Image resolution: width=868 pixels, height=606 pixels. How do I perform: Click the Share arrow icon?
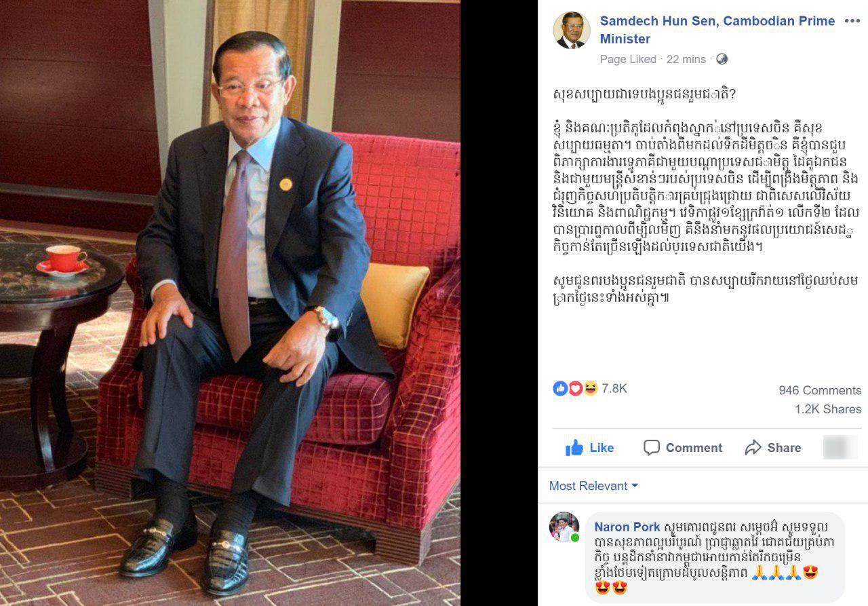pos(753,448)
